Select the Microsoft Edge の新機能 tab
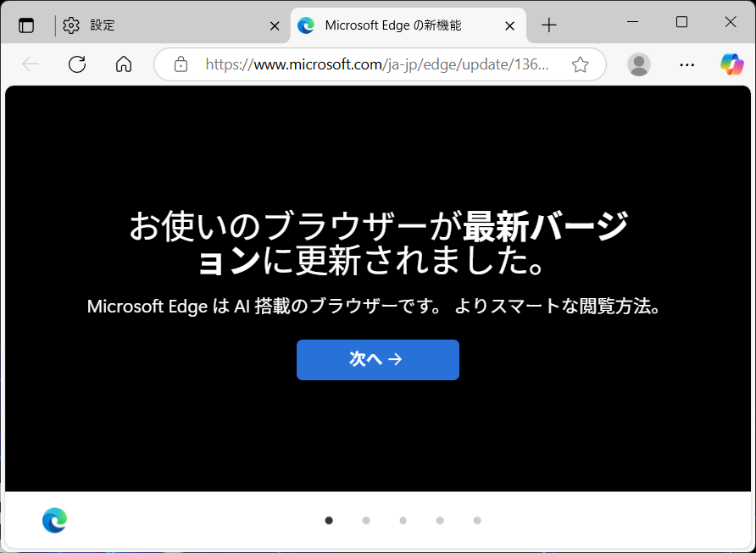The height and width of the screenshot is (553, 756). coord(408,25)
